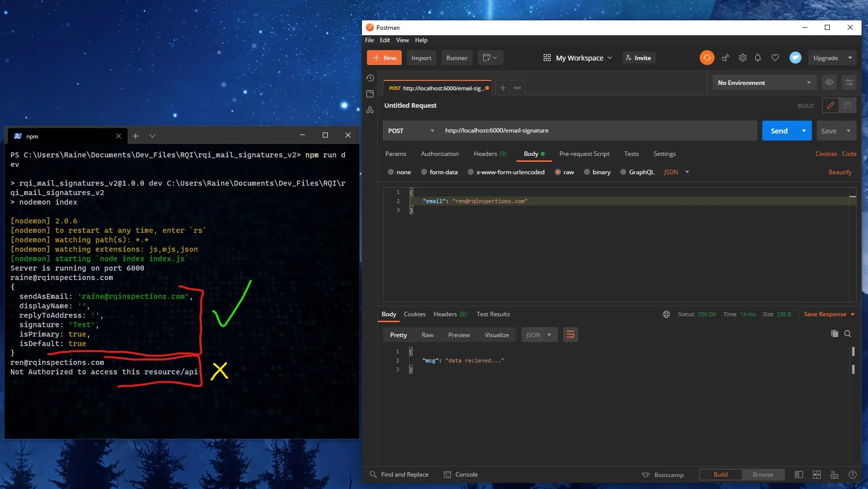Open Find and Replace in Postman
The image size is (868, 489).
pyautogui.click(x=399, y=475)
